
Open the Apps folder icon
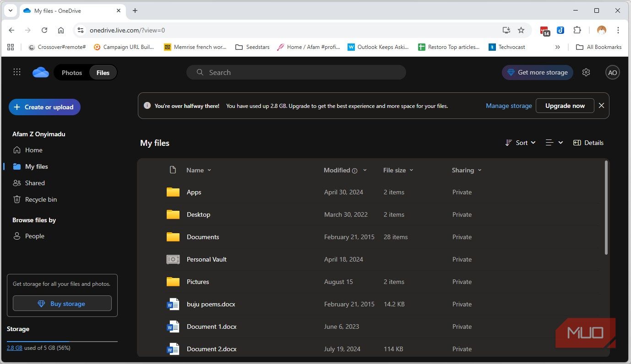click(173, 192)
